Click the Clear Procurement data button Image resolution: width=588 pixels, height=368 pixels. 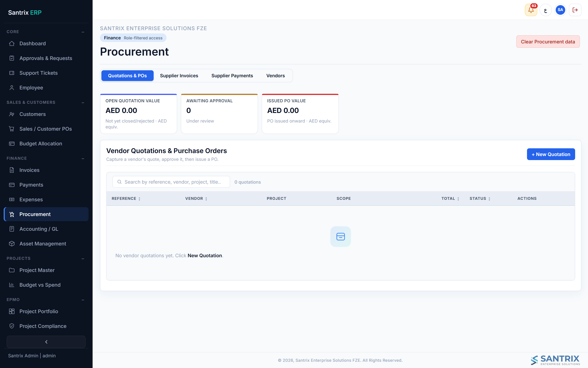(548, 42)
